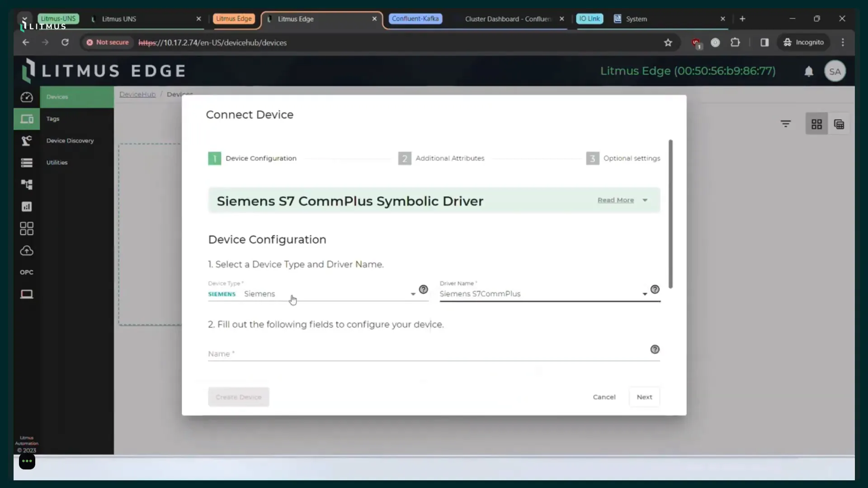Click the filter icon above device list

tap(786, 124)
